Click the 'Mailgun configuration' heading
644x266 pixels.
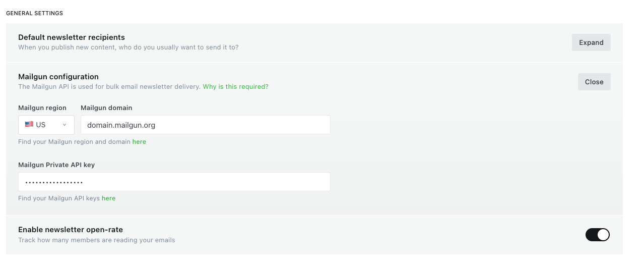tap(58, 77)
